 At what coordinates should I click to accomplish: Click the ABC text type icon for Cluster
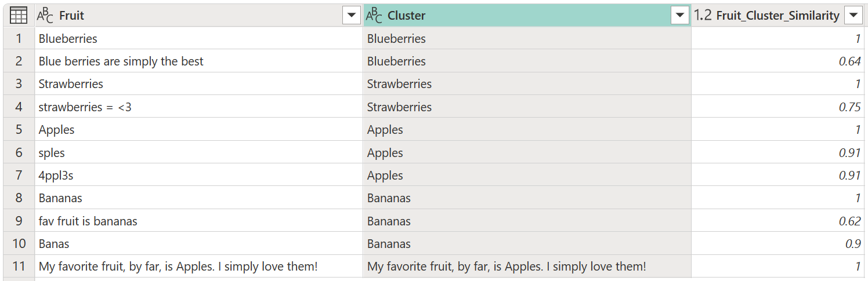[x=374, y=16]
